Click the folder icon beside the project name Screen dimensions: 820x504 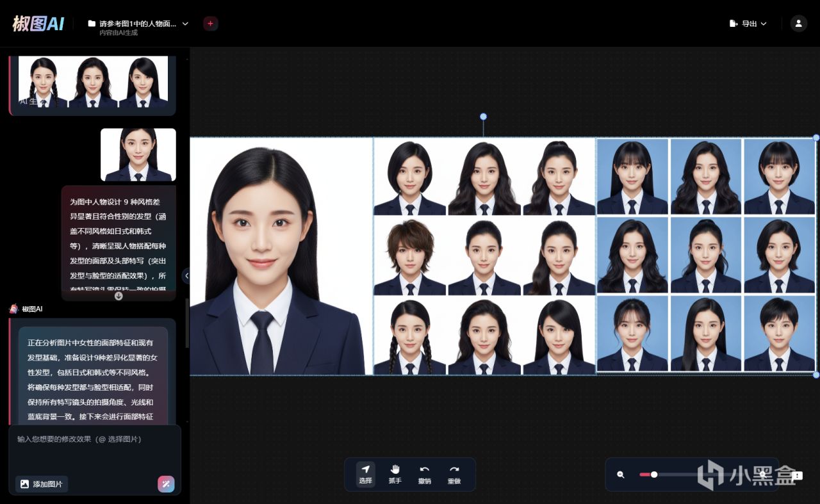pos(92,24)
